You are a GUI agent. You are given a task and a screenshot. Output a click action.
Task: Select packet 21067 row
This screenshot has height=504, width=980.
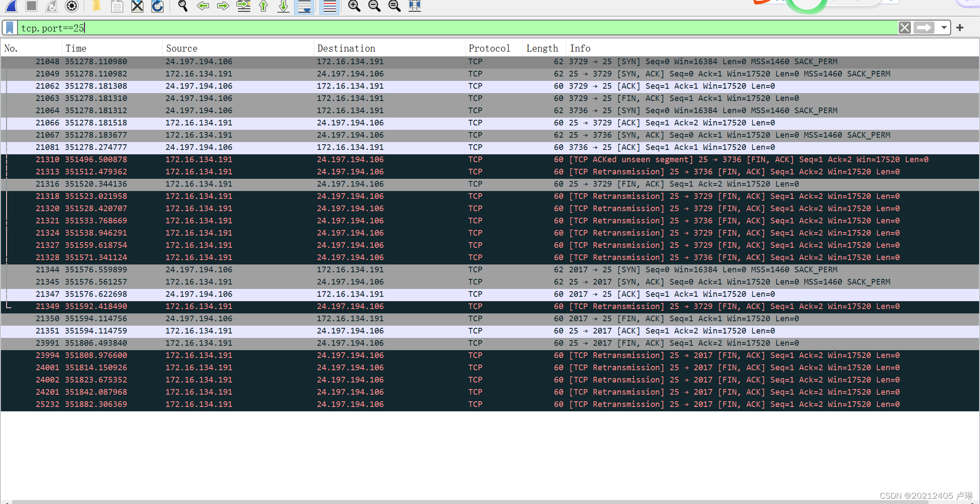[x=490, y=135]
